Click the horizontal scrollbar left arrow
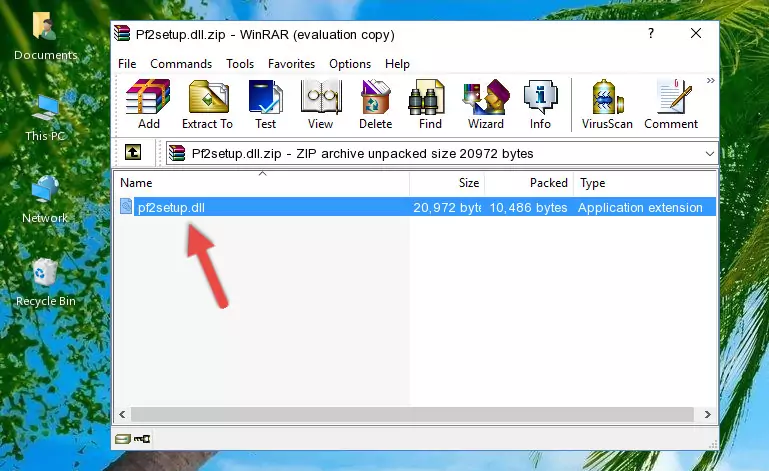This screenshot has height=471, width=769. point(122,415)
